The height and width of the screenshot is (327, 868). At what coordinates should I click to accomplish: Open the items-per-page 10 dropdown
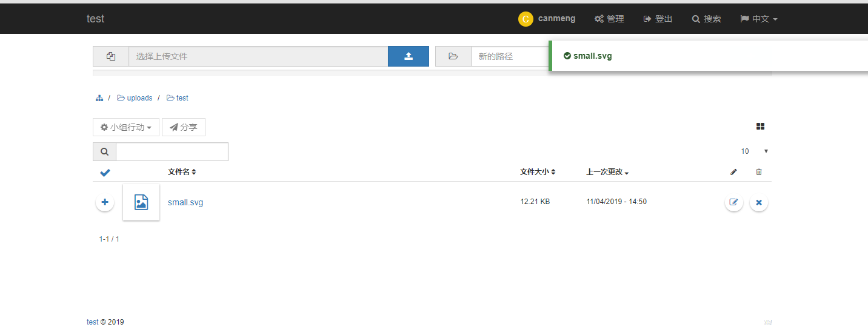(754, 151)
